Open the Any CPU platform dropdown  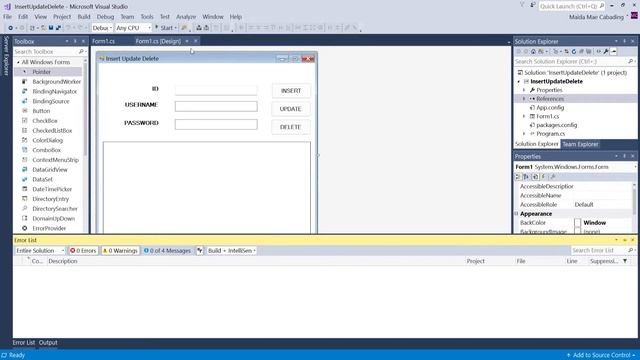(133, 28)
